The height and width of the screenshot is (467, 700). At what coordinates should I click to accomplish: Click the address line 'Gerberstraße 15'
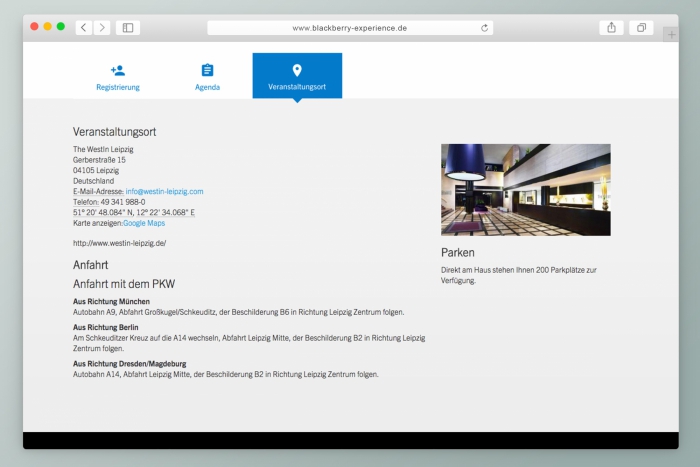coord(99,159)
